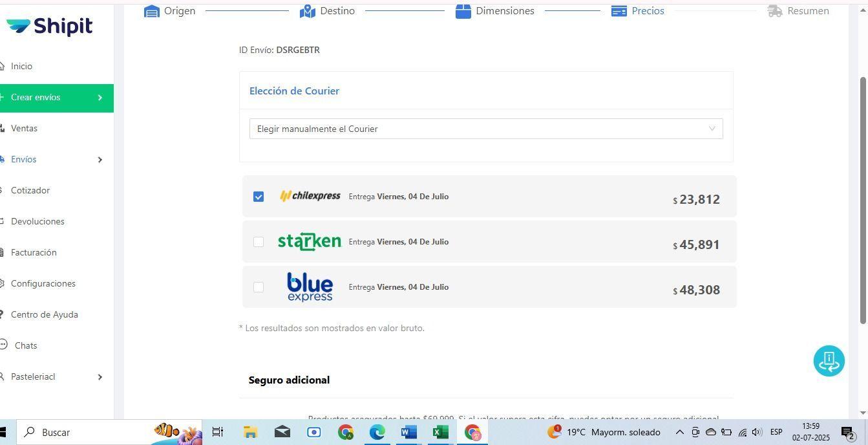This screenshot has width=868, height=445.
Task: Open the notification center icon
Action: 849,432
